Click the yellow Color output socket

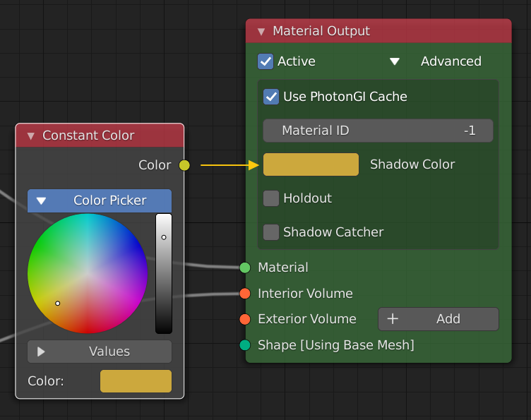pos(184,165)
